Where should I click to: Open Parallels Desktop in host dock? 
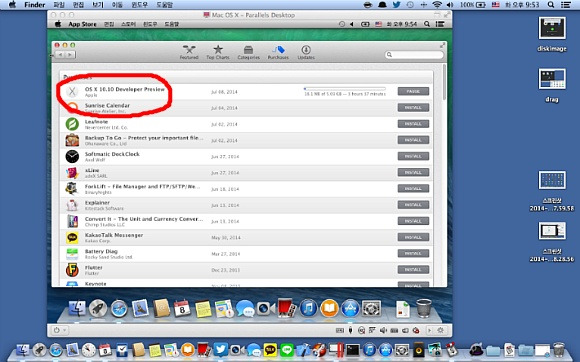[337, 349]
